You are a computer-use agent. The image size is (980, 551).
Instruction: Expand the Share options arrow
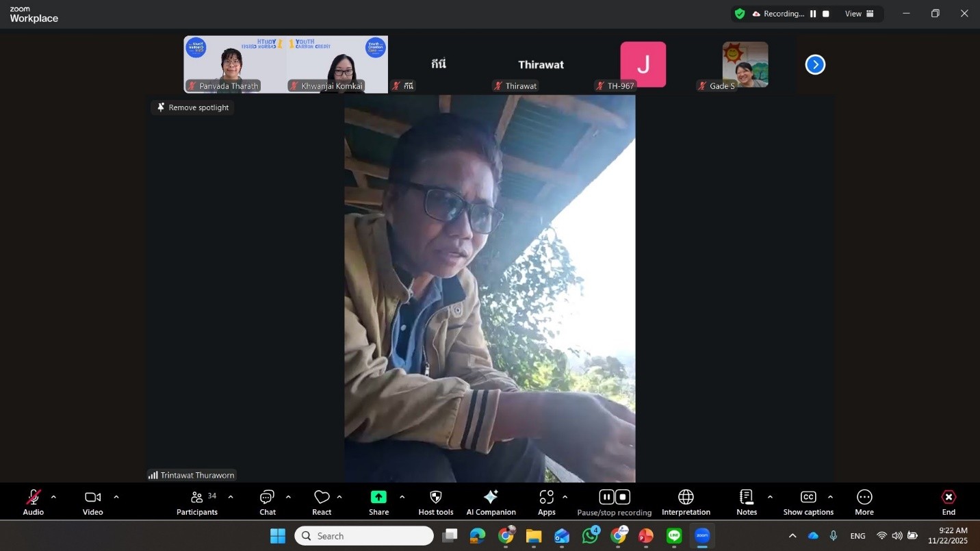pos(402,497)
